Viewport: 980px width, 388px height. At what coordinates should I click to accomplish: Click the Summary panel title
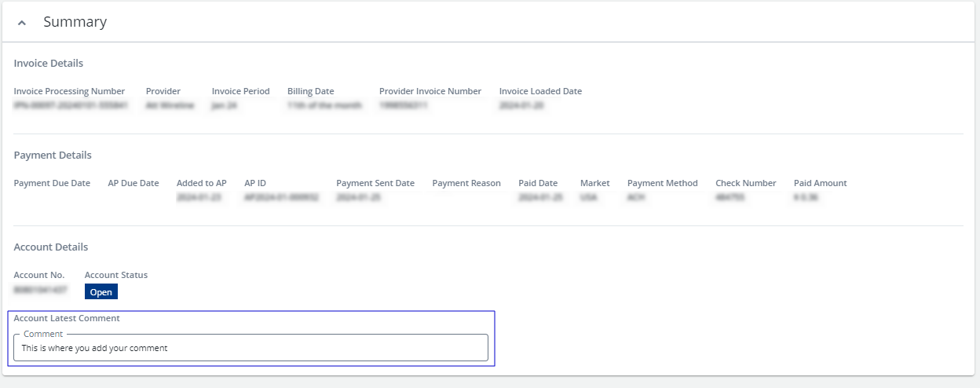pyautogui.click(x=75, y=22)
